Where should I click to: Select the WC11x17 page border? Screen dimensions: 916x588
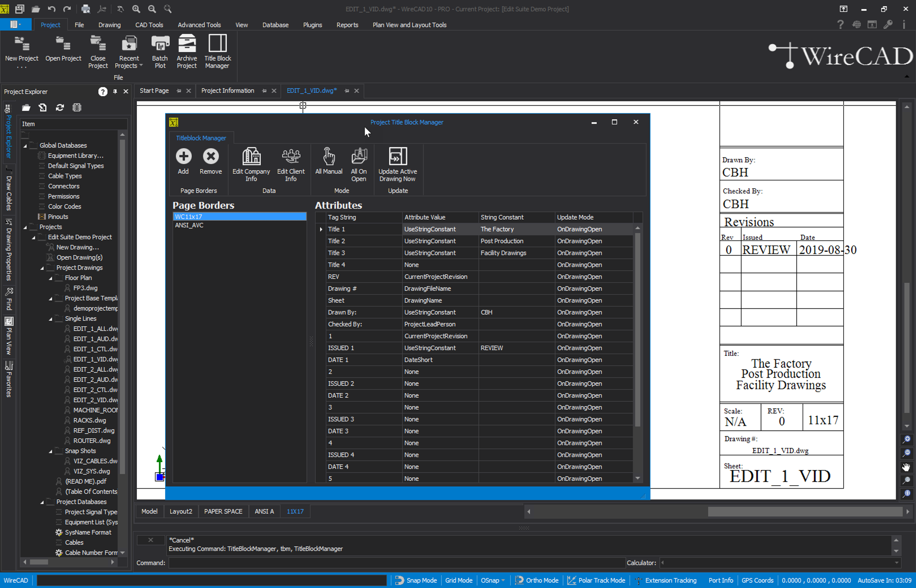coord(239,217)
